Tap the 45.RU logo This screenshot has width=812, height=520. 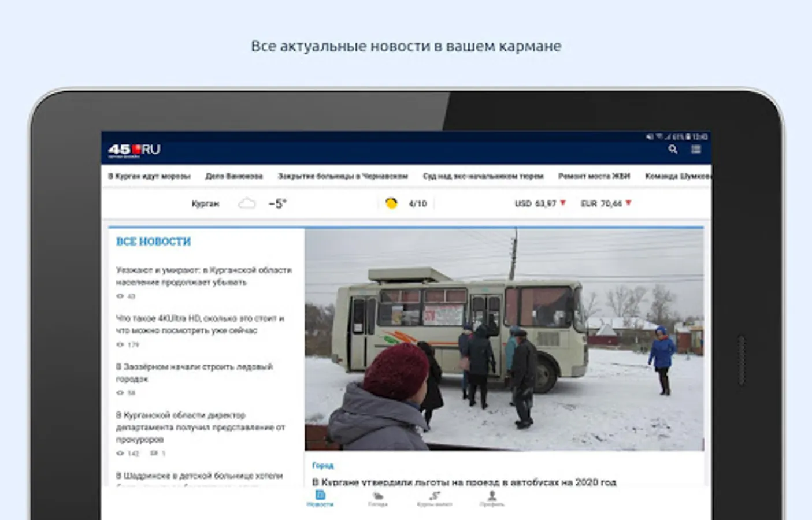(x=134, y=150)
